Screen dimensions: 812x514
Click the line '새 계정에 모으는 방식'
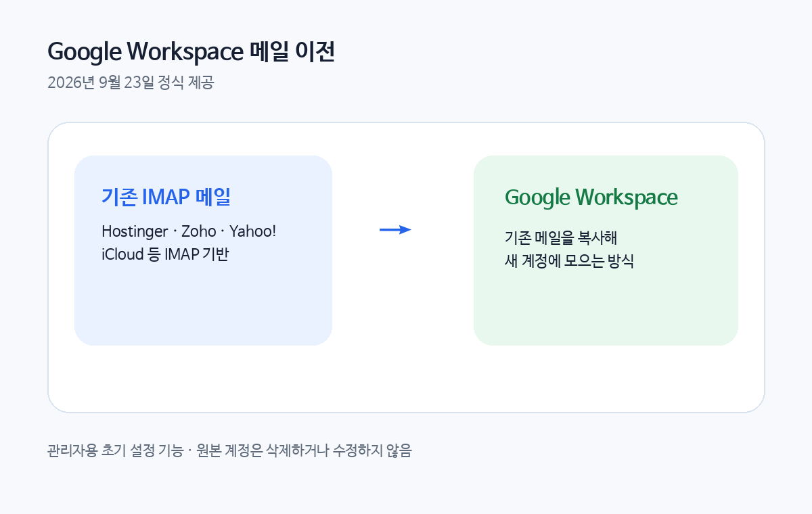pyautogui.click(x=569, y=261)
